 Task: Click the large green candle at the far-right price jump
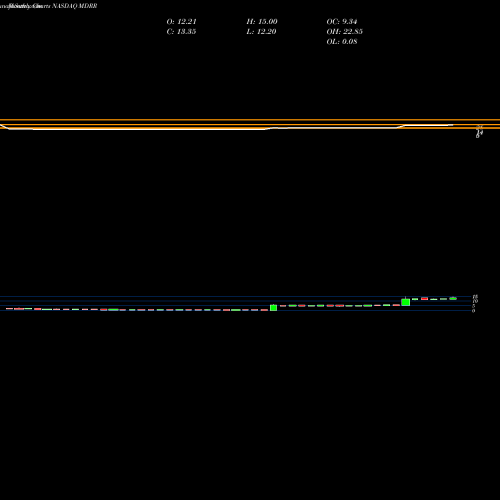point(406,302)
